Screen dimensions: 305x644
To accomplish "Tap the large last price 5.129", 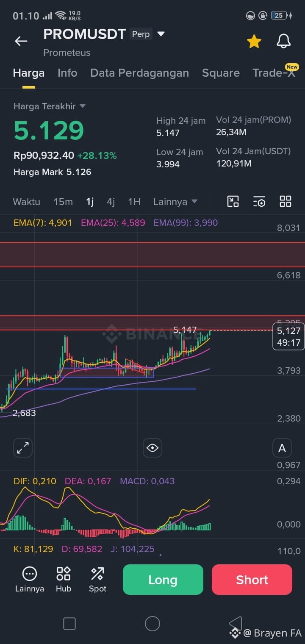I will tap(49, 130).
